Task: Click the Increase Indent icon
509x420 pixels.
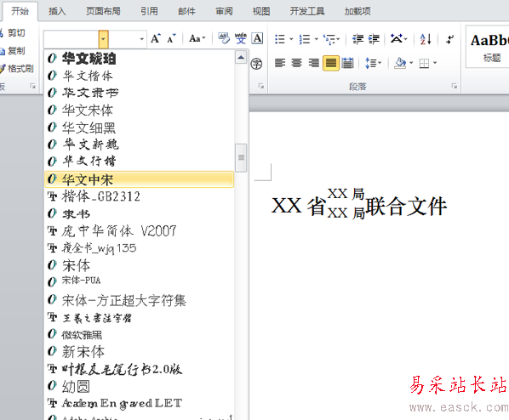Action: tap(374, 39)
